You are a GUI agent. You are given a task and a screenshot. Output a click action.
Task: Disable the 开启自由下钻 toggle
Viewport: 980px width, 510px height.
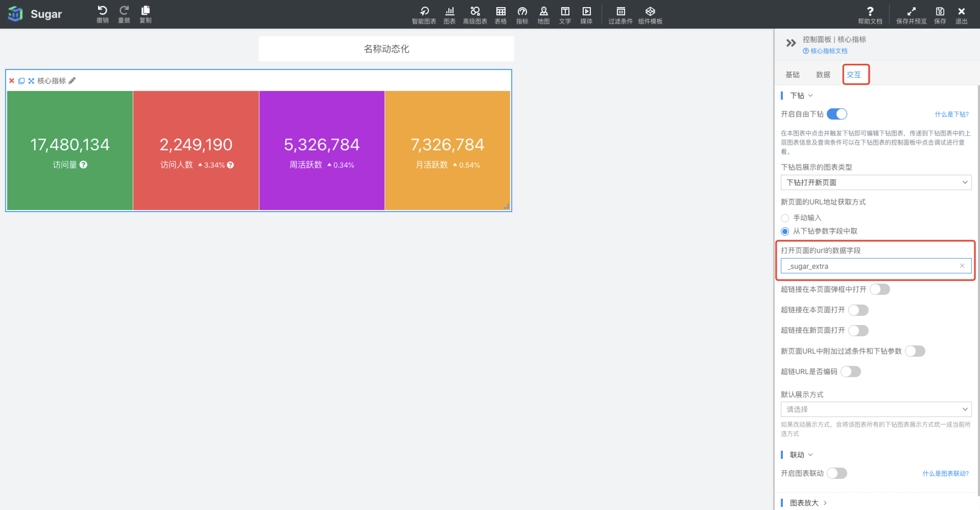tap(836, 114)
